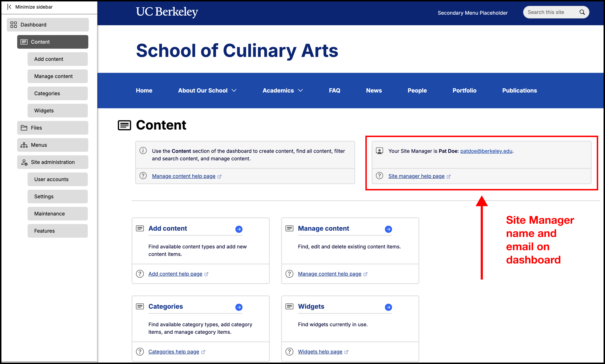Viewport: 605px width, 364px height.
Task: Click question mark icon beside Categories help page
Action: coord(140,352)
